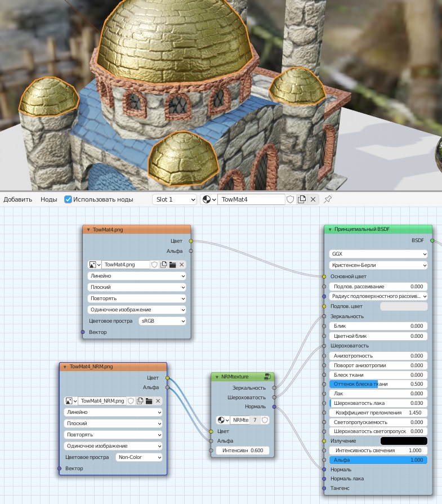
Task: Open Одиночное изображение dropdown in TowMat4_NRM.png node
Action: coord(113,446)
